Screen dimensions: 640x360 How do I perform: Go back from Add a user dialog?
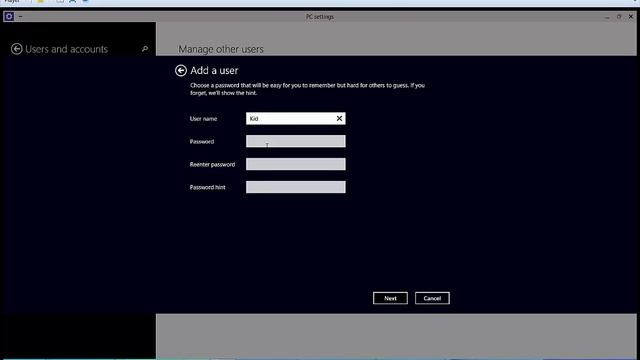(x=181, y=71)
